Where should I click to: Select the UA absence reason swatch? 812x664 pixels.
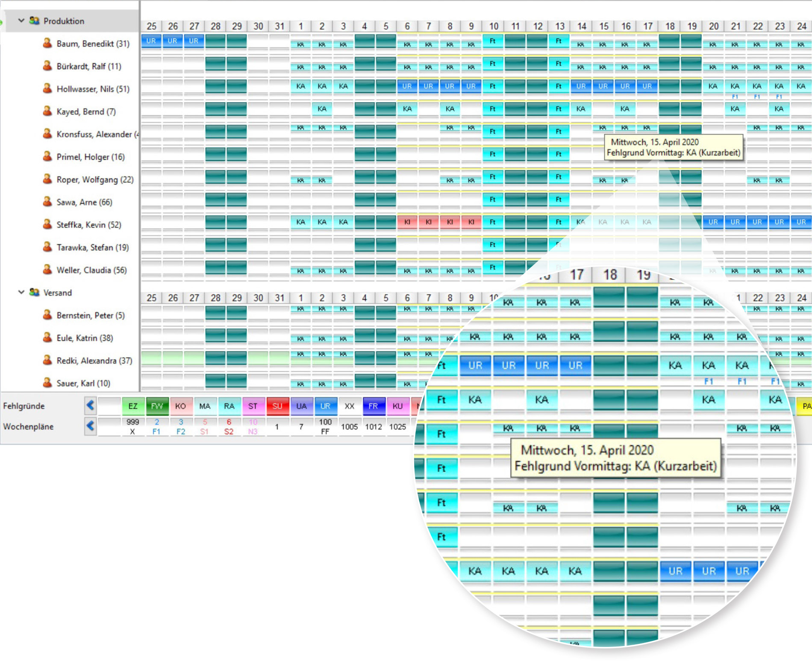pyautogui.click(x=301, y=406)
